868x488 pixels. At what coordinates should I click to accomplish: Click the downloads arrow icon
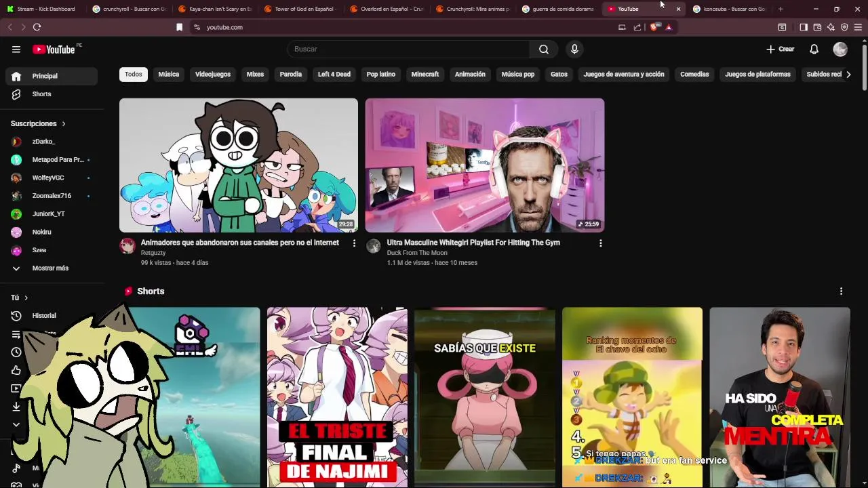16,407
